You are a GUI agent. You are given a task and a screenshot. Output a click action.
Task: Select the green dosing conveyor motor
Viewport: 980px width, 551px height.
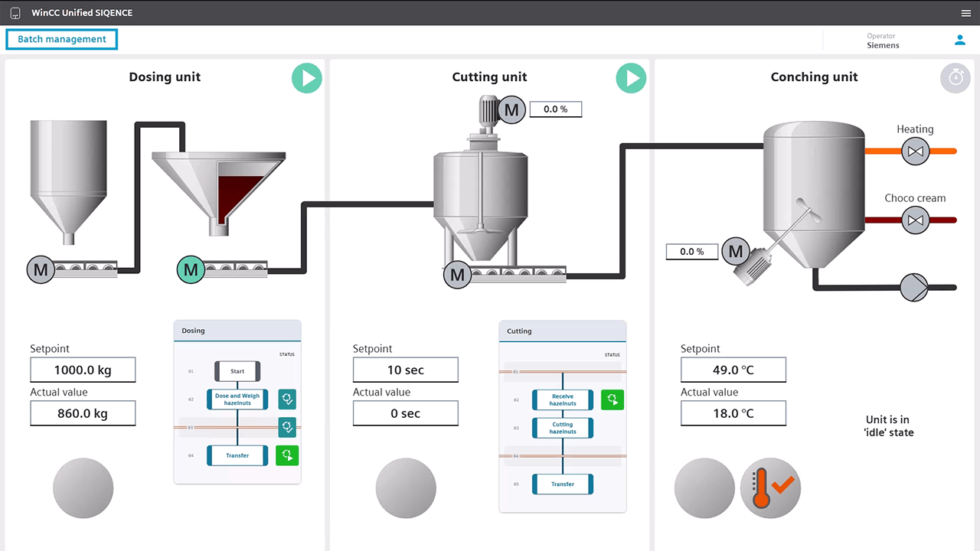191,269
